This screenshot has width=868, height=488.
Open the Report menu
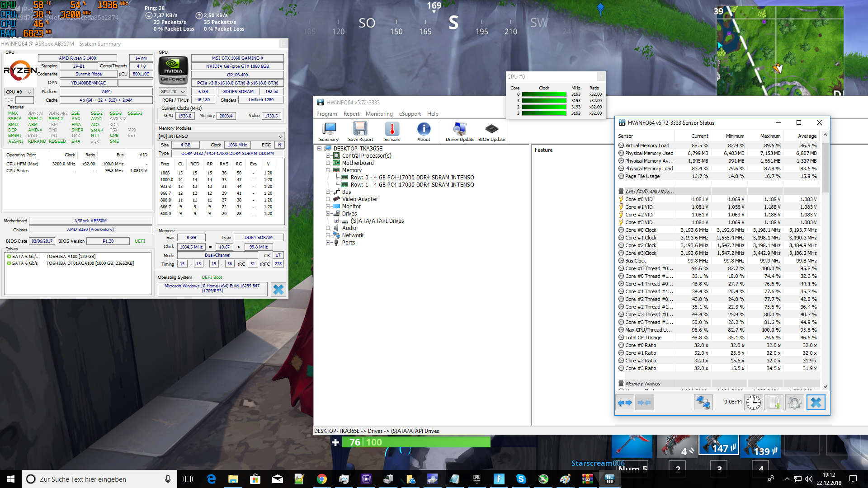click(x=351, y=114)
